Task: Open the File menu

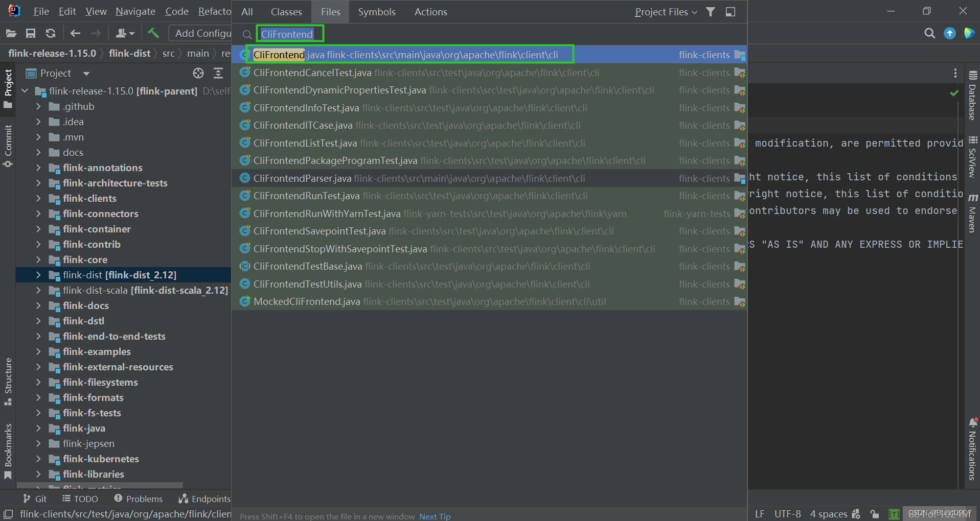Action: pos(41,11)
